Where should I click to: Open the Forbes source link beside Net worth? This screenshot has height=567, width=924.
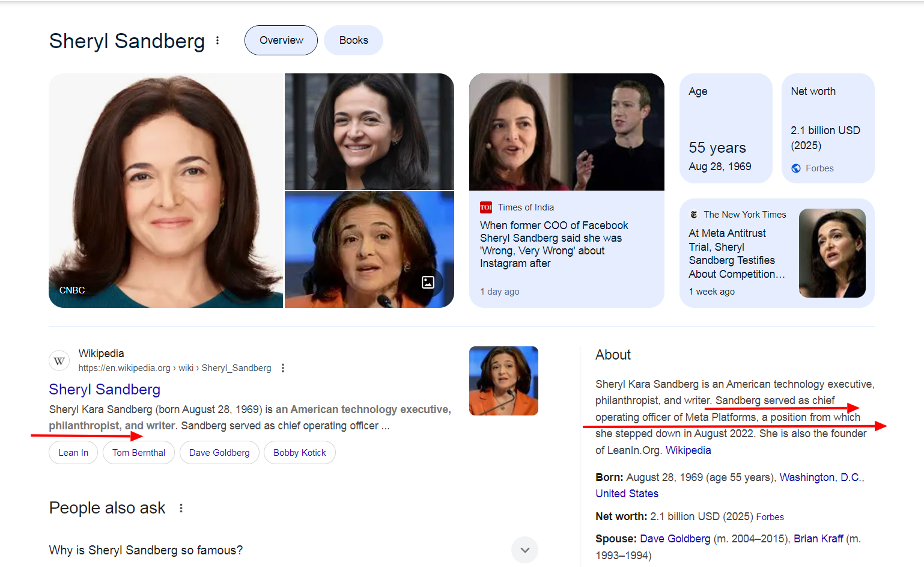[770, 517]
